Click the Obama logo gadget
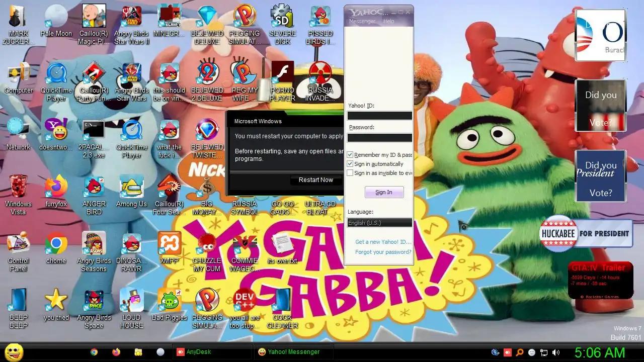The height and width of the screenshot is (362, 644). (601, 35)
